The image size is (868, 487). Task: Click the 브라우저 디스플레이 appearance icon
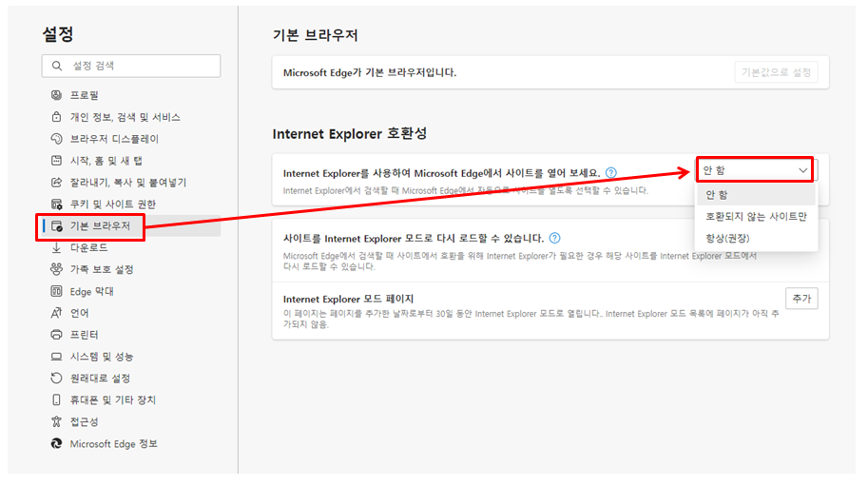[x=56, y=139]
